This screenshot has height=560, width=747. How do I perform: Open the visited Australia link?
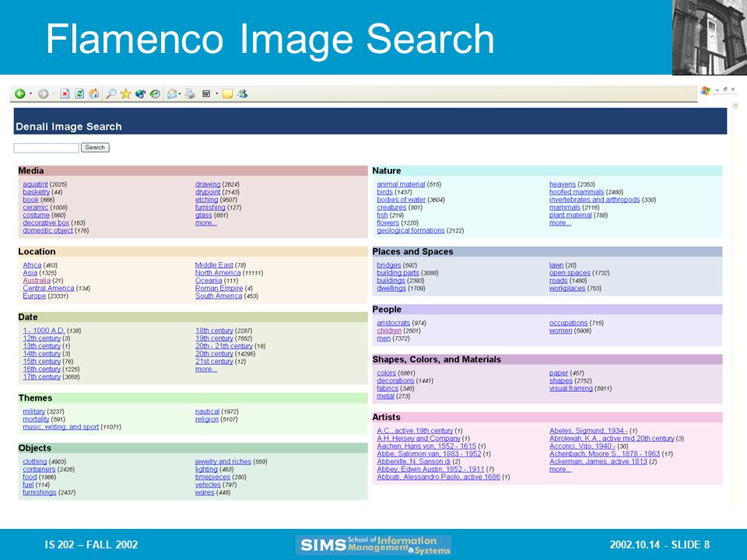pos(37,281)
